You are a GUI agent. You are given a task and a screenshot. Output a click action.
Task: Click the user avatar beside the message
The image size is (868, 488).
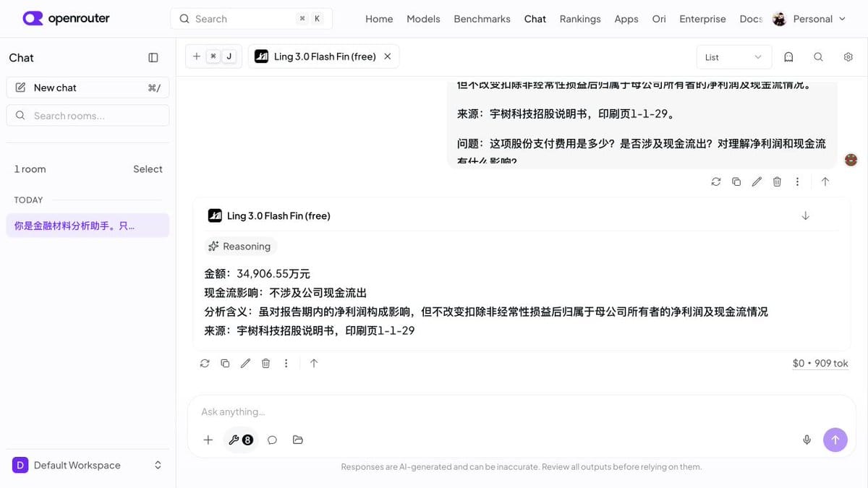[x=851, y=160]
